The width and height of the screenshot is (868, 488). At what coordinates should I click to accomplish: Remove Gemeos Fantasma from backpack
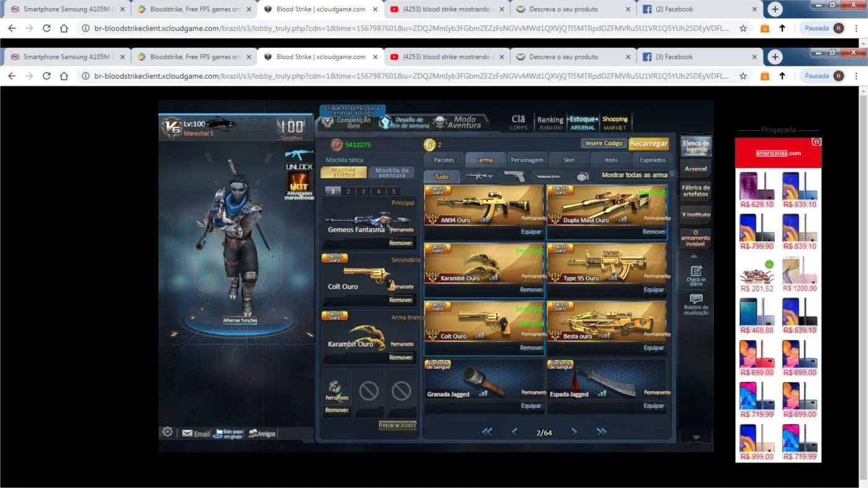(401, 243)
